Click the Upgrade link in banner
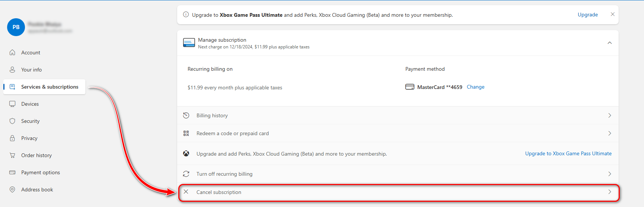Viewport: 644px width, 207px height. [588, 15]
